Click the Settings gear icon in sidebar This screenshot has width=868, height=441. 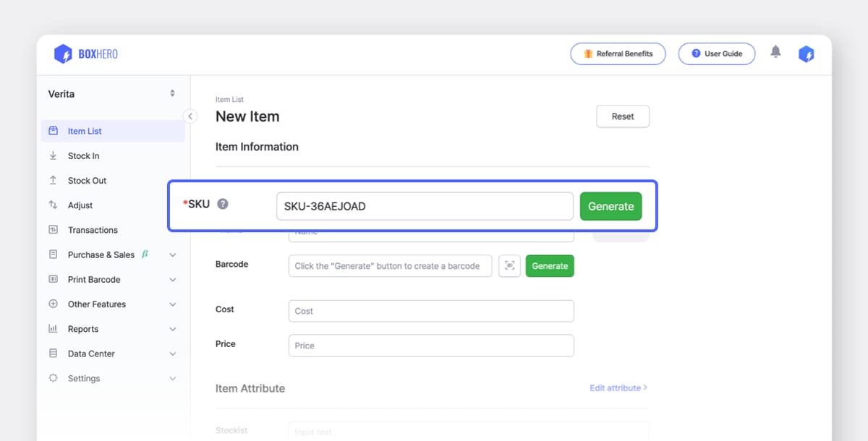tap(53, 378)
